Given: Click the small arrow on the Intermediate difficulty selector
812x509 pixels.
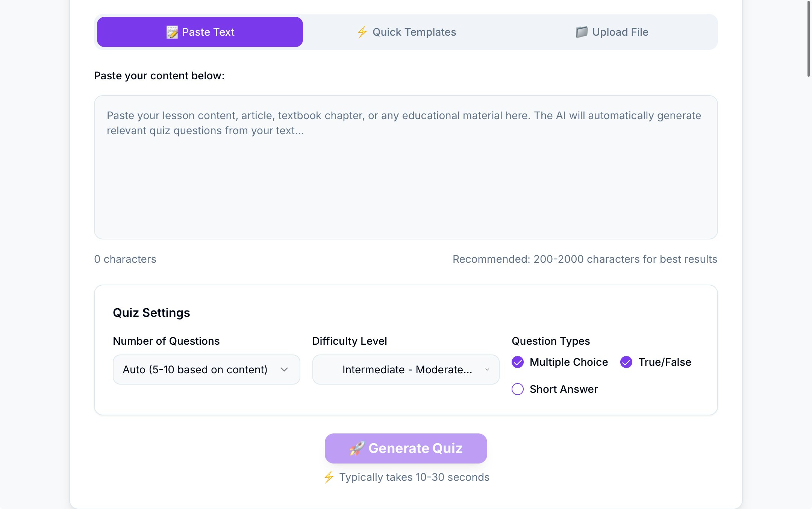Looking at the screenshot, I should [x=487, y=370].
